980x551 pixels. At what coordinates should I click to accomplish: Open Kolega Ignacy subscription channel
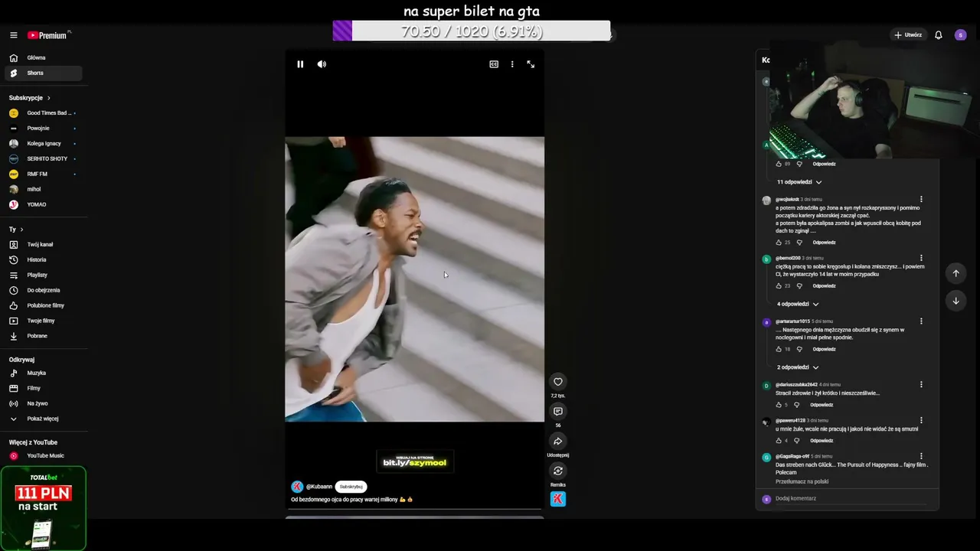(43, 144)
